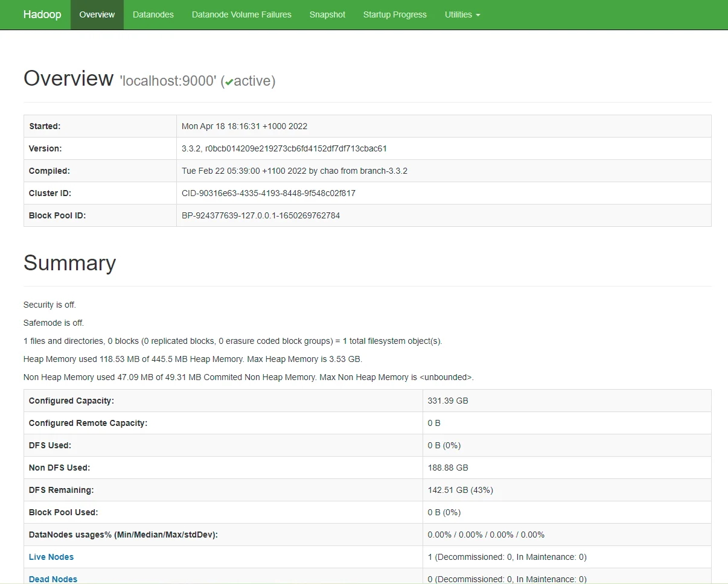
Task: Open the Snapshot tab
Action: (x=327, y=14)
